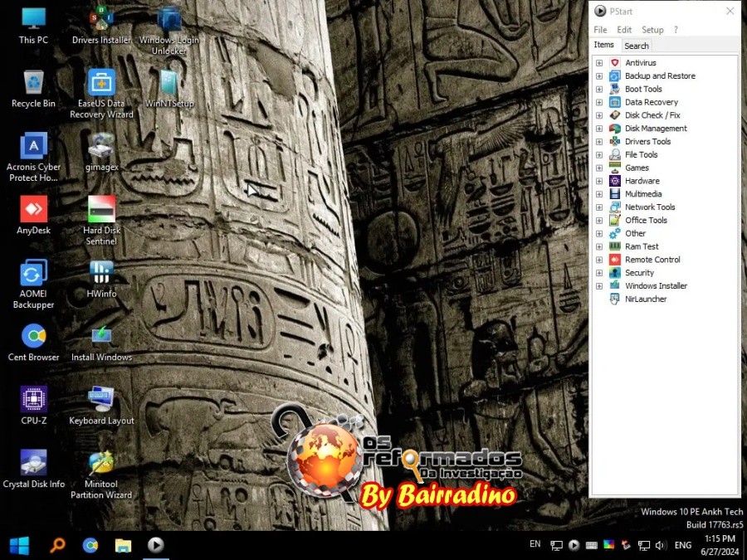This screenshot has width=747, height=560.
Task: Open Hard Disk Sentinel desktop icon
Action: point(101,221)
